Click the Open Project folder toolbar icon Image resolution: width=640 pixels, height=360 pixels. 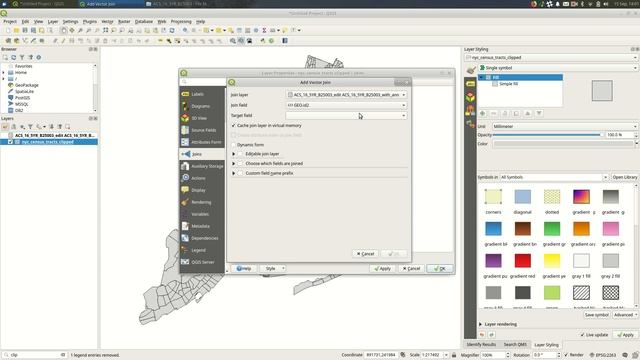click(x=16, y=30)
